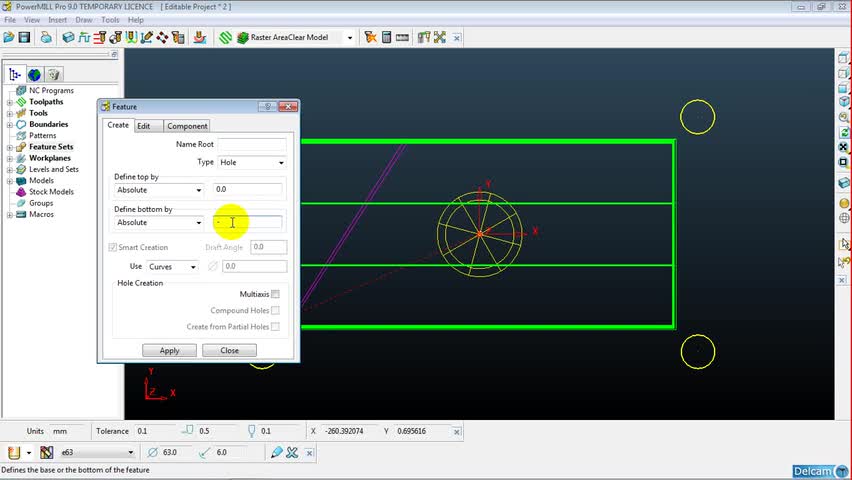Open the Define top by Absolute dropdown
Screen dimensions: 852x480
[x=159, y=190]
